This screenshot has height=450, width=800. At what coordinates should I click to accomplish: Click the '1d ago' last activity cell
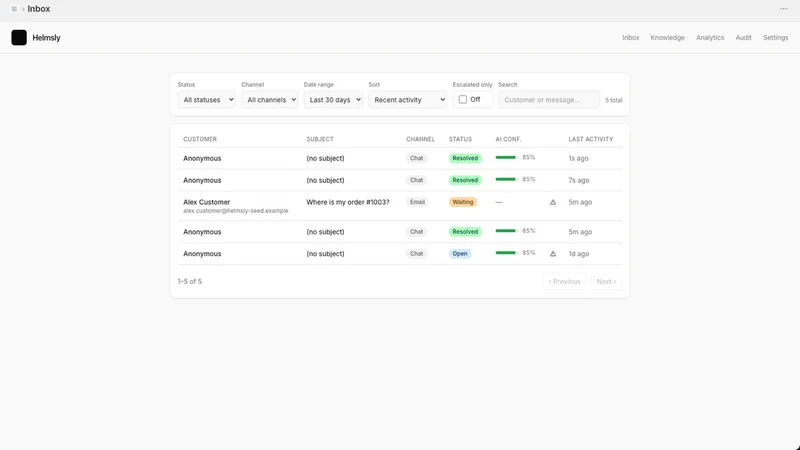click(x=579, y=254)
